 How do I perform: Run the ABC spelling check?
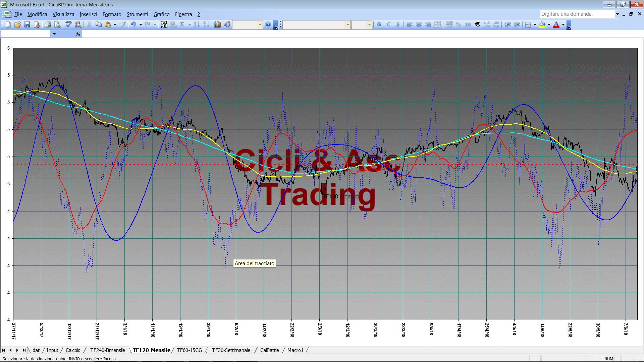68,24
